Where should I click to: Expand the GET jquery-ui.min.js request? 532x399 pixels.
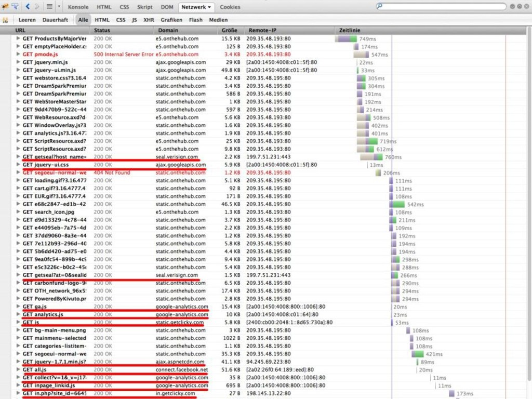18,70
